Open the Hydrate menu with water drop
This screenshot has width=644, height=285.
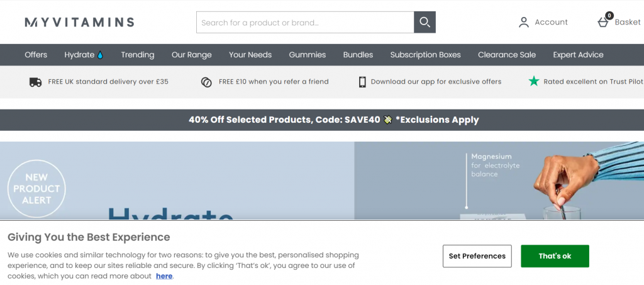(84, 55)
